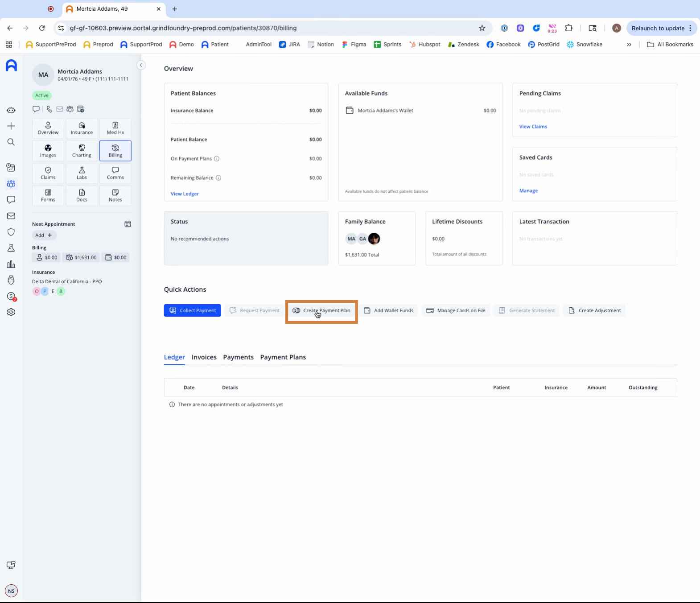
Task: Open the Insurance patient tile
Action: pos(82,128)
